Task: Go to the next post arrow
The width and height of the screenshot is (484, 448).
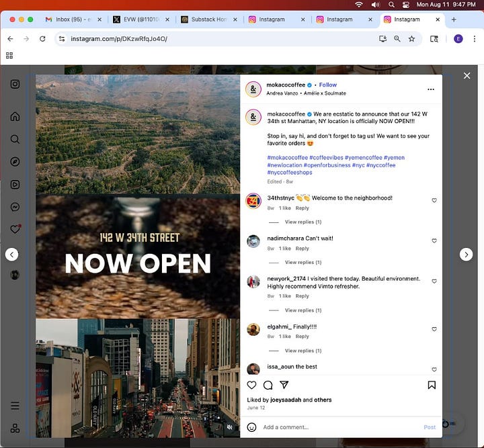Action: pos(466,255)
